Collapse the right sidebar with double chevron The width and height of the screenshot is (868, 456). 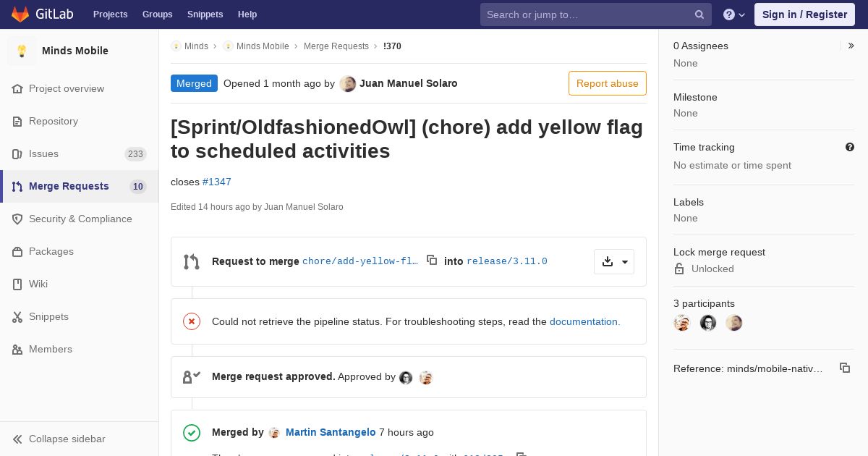(851, 46)
